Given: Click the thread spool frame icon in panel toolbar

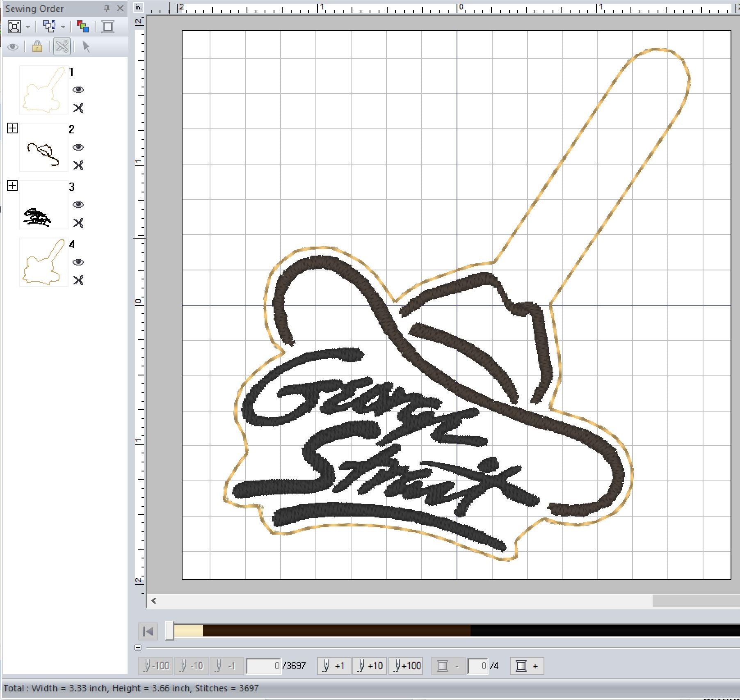Looking at the screenshot, I should [x=108, y=27].
